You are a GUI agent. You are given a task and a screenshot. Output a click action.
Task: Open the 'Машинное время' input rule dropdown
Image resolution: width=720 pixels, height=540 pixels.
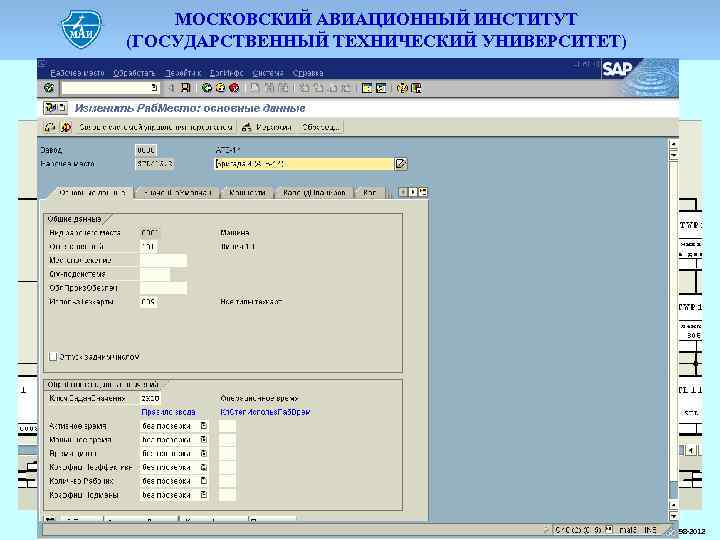pos(203,439)
